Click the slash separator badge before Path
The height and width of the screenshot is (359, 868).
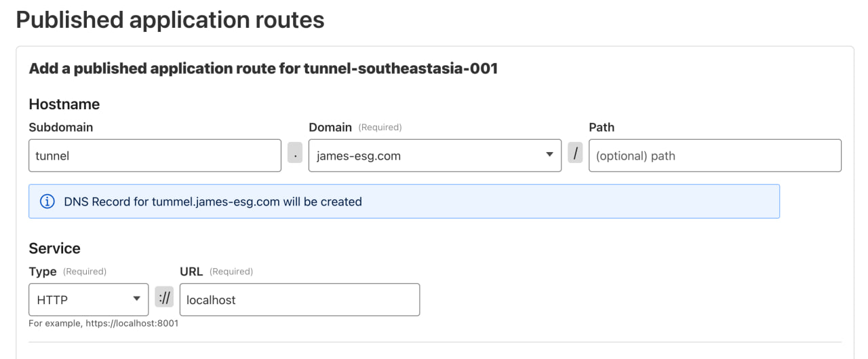click(575, 155)
